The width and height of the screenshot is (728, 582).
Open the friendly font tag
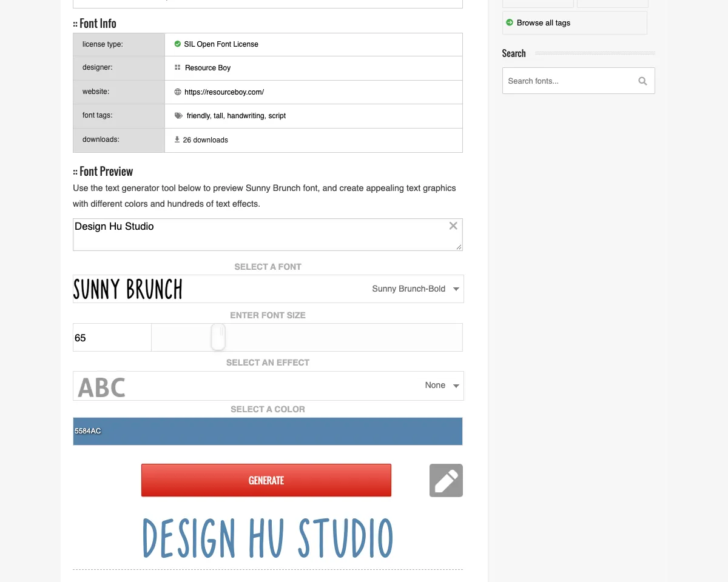tap(198, 116)
